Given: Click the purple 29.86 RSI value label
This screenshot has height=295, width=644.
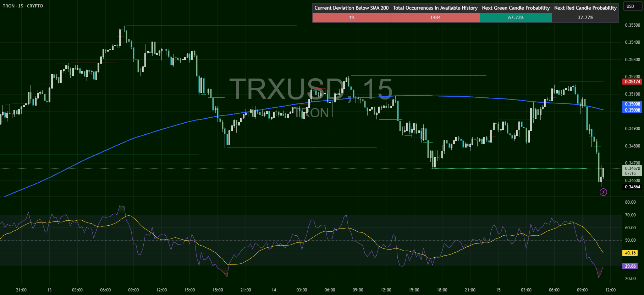Looking at the screenshot, I should (630, 266).
